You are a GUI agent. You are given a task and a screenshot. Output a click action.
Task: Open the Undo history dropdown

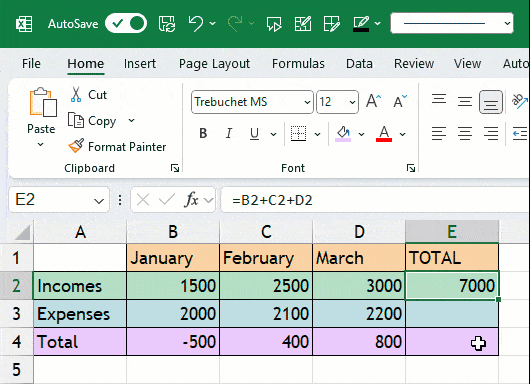click(213, 23)
